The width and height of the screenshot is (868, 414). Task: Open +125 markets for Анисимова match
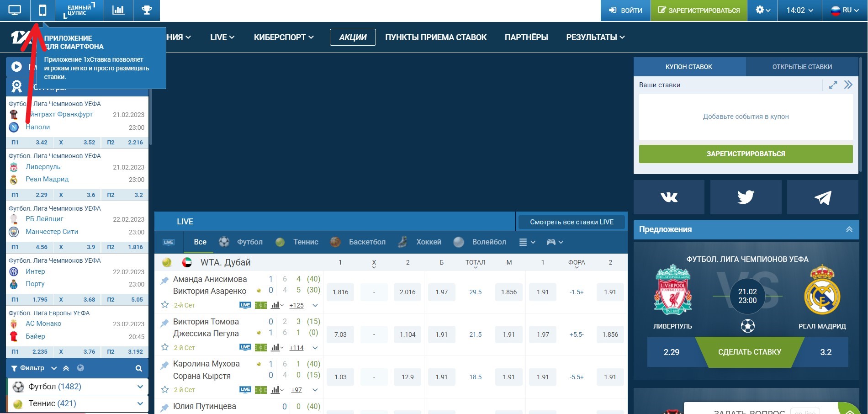pos(296,305)
